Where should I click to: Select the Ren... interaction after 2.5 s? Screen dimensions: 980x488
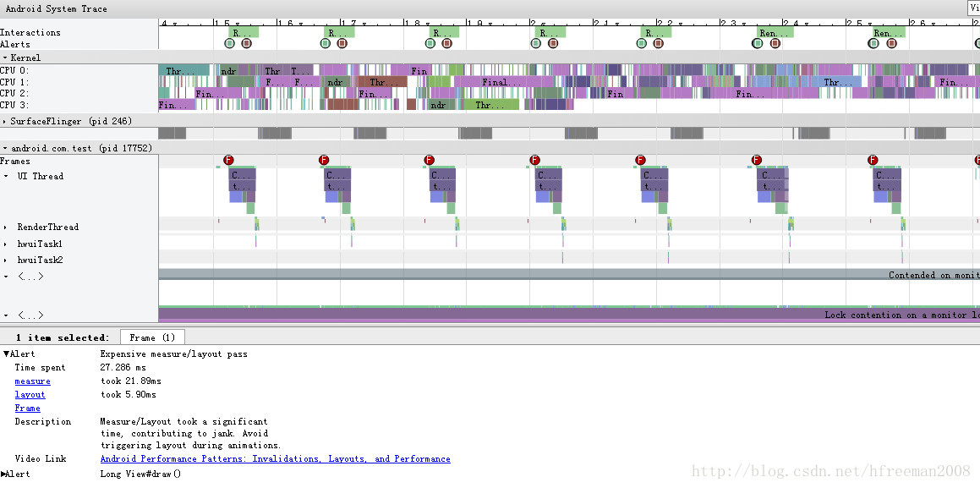tap(890, 32)
